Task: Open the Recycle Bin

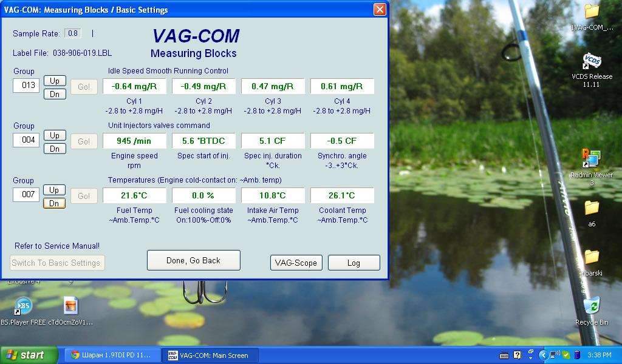Action: pyautogui.click(x=592, y=306)
